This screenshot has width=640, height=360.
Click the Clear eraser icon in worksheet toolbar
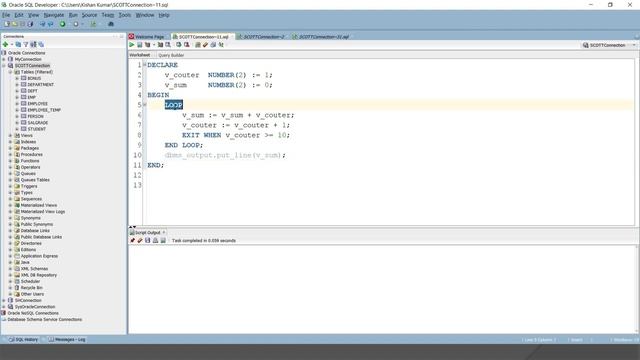coord(205,44)
